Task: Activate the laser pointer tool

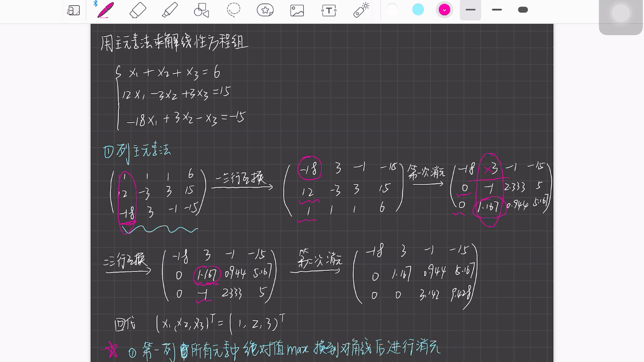Action: [361, 10]
